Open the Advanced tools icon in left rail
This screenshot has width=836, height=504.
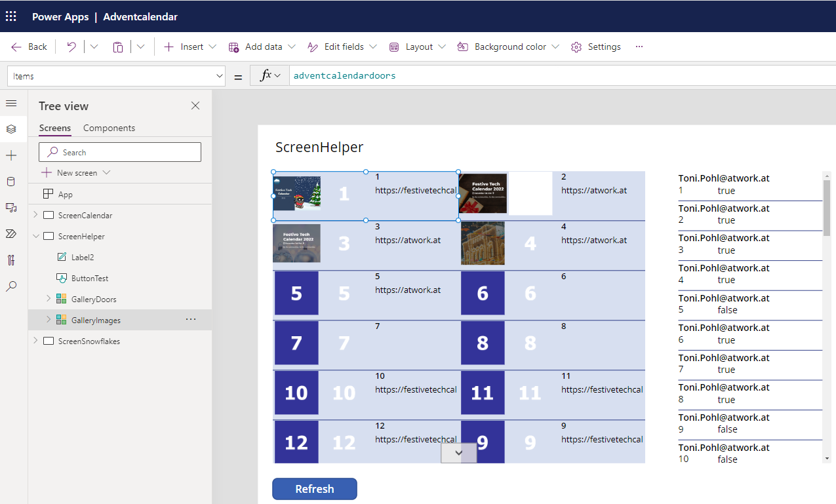coord(11,260)
